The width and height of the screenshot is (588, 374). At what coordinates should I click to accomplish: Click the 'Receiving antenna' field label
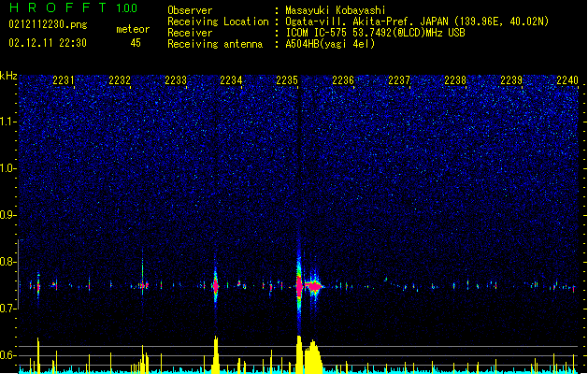pos(215,44)
